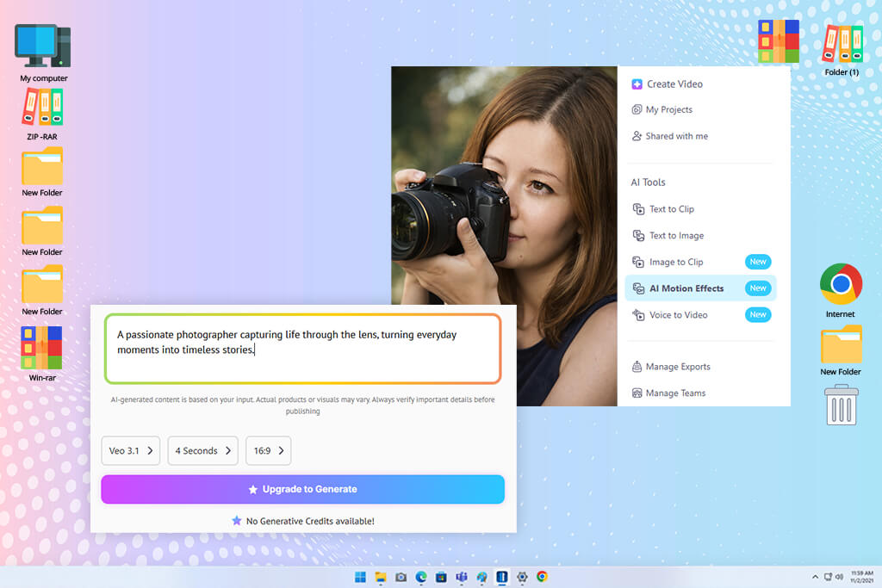Open the Camera app from the taskbar
This screenshot has width=882, height=588.
(x=401, y=577)
